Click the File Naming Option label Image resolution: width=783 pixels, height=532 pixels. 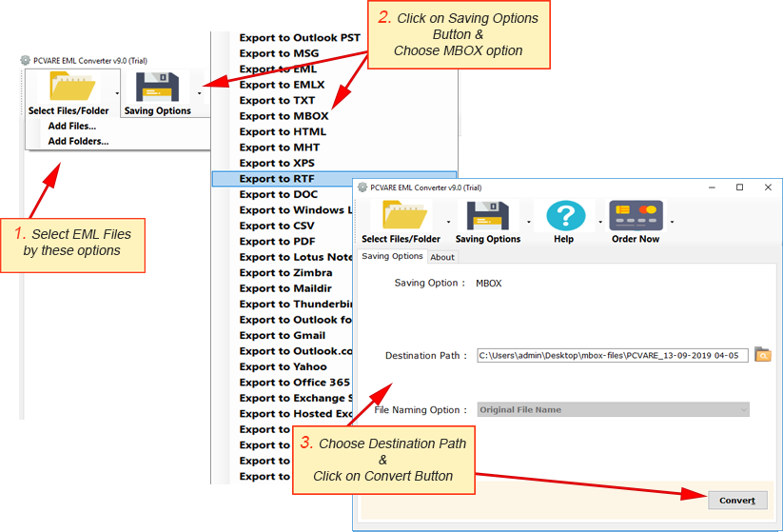tap(421, 410)
